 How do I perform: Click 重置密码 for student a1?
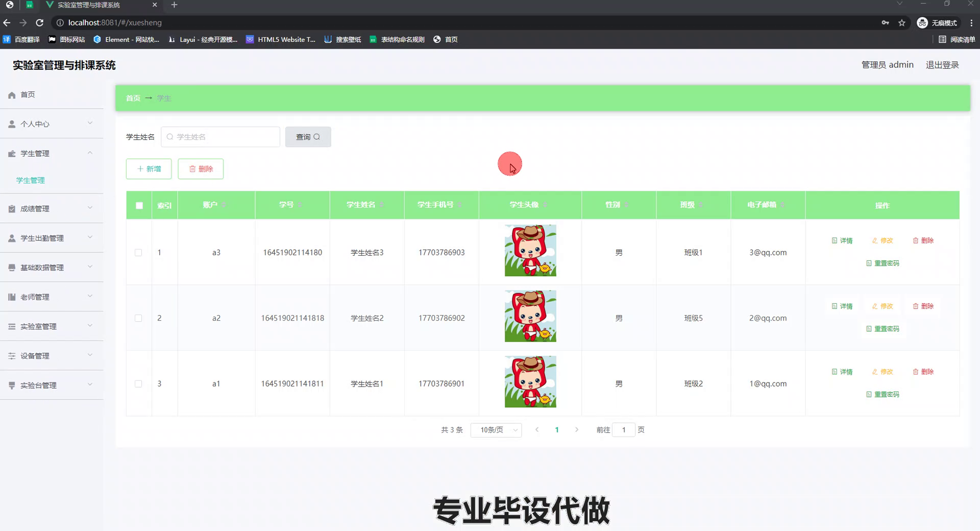883,394
